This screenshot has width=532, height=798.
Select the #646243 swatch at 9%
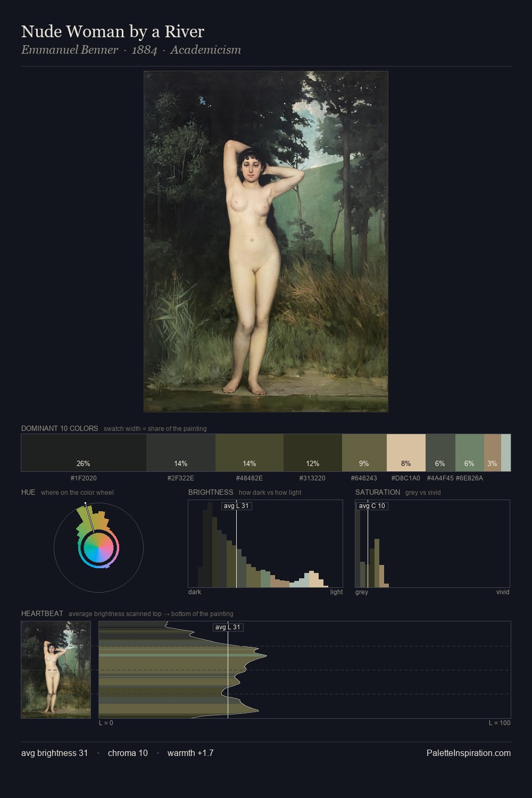[364, 453]
